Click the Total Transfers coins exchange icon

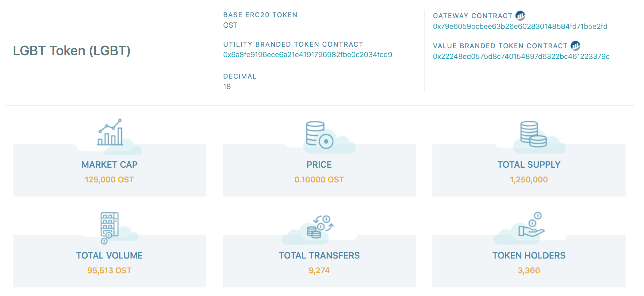point(320,227)
